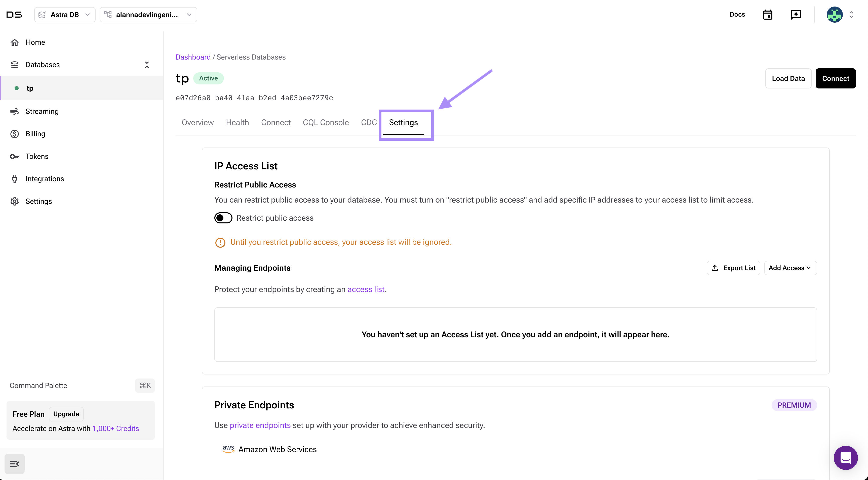
Task: Collapse the Databases sidebar section
Action: 147,65
